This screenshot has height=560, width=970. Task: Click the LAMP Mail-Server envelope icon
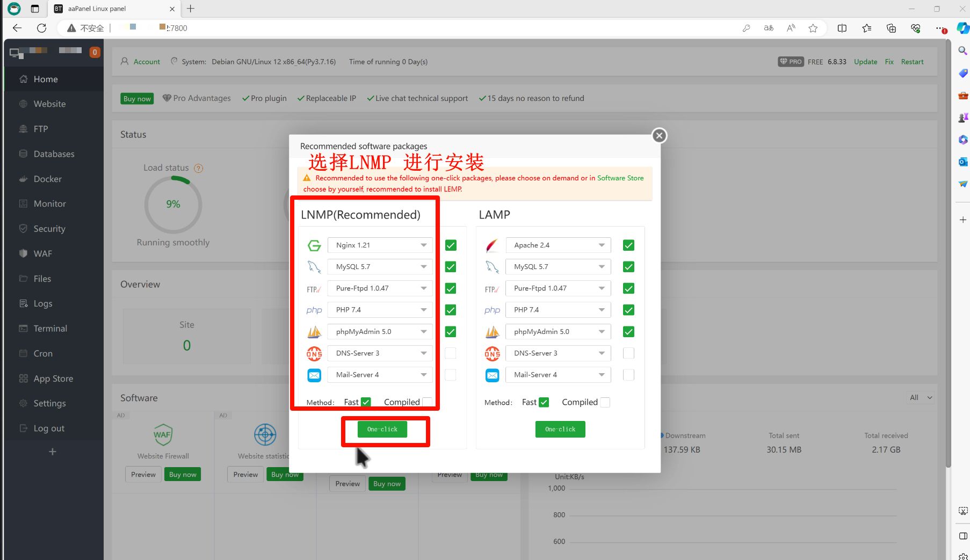click(492, 375)
